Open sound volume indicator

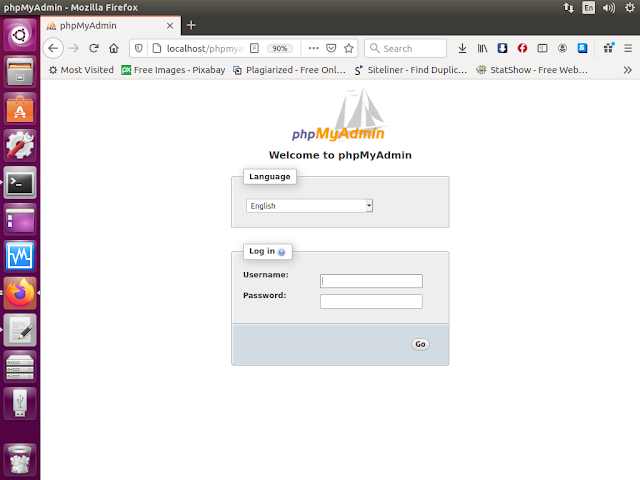[x=609, y=8]
